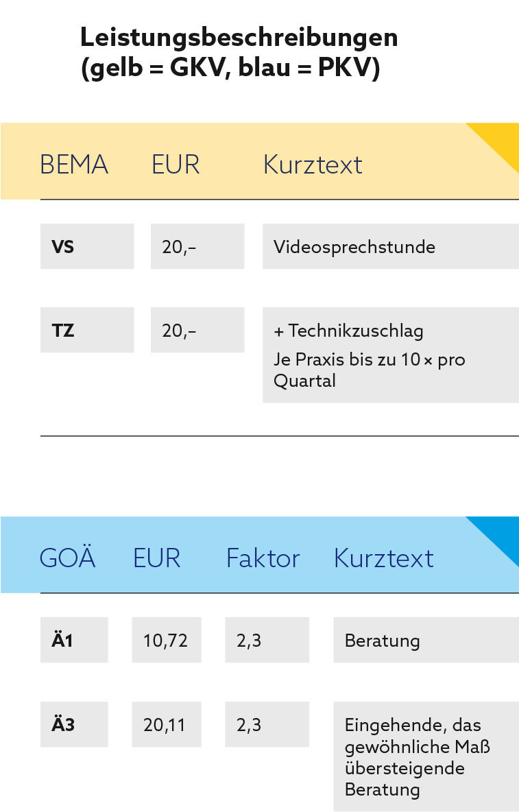Screen dimensions: 519x812
Task: Select the Ä1 code cell
Action: point(74,640)
